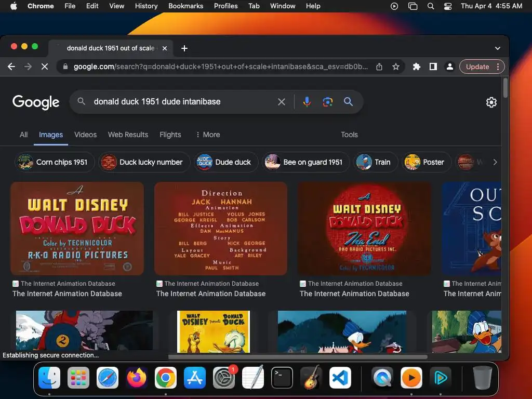
Task: Select the Images tab
Action: (x=51, y=135)
